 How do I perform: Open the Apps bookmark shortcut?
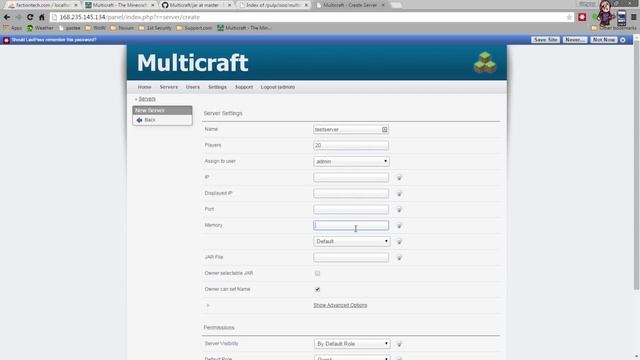pyautogui.click(x=12, y=28)
